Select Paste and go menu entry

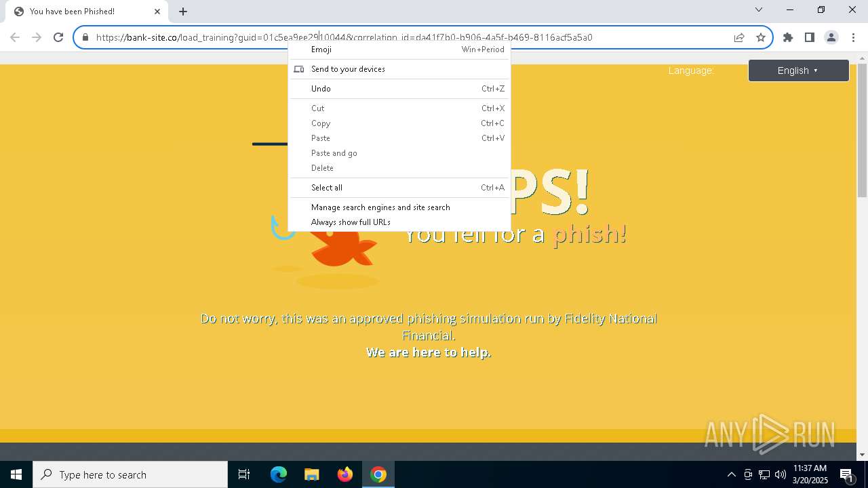(399, 153)
